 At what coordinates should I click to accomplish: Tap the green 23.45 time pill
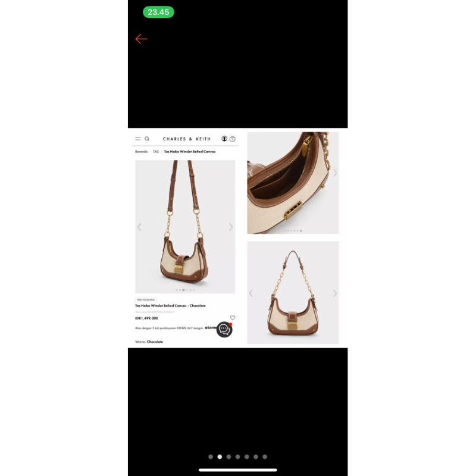point(158,12)
